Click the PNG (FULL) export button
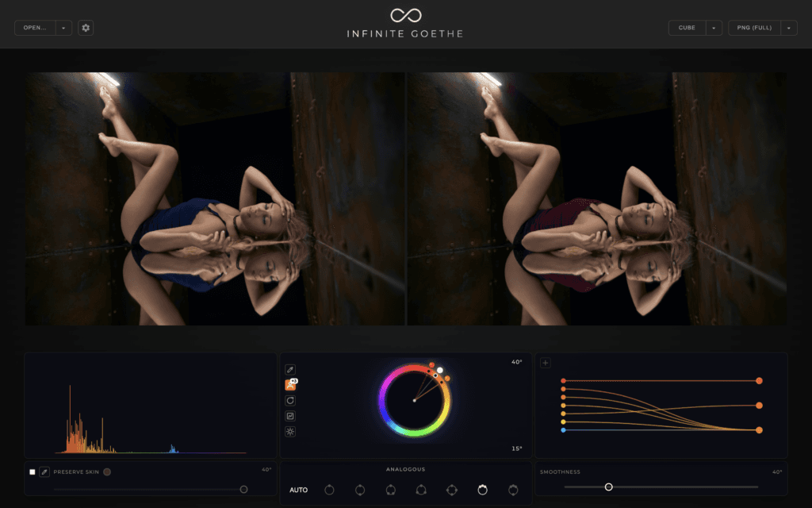Image resolution: width=812 pixels, height=508 pixels. click(755, 28)
